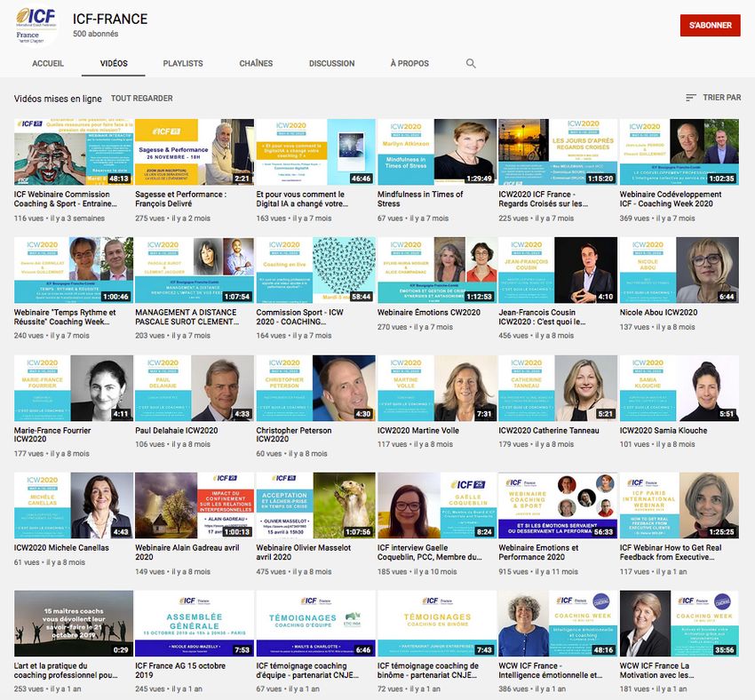Subscribe with the S'ABONNER button
This screenshot has height=700, width=755.
click(710, 26)
